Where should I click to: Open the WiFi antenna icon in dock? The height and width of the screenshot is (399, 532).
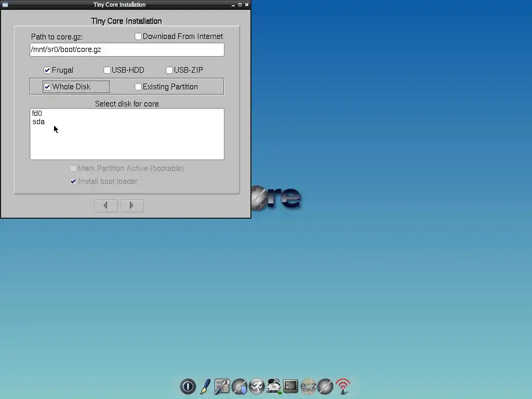343,387
